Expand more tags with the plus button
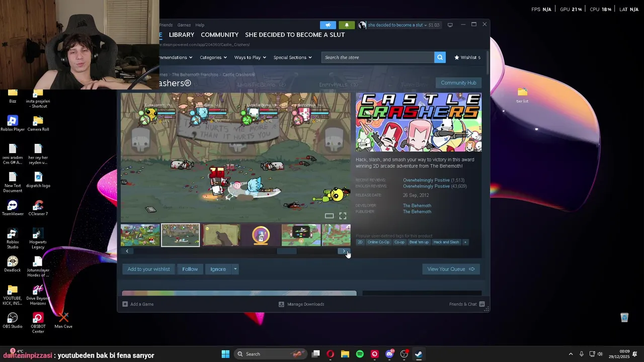This screenshot has height=362, width=644. (465, 242)
